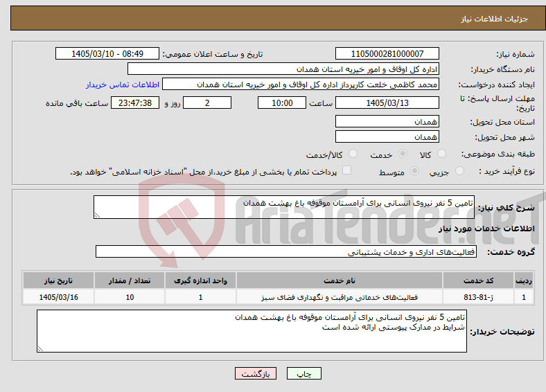This screenshot has width=546, height=392.
Task: Click the استان محل تحویل field همدان
Action: (387, 121)
